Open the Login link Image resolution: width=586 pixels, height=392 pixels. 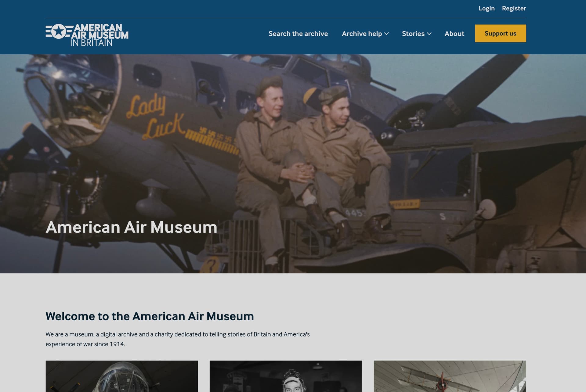point(486,8)
